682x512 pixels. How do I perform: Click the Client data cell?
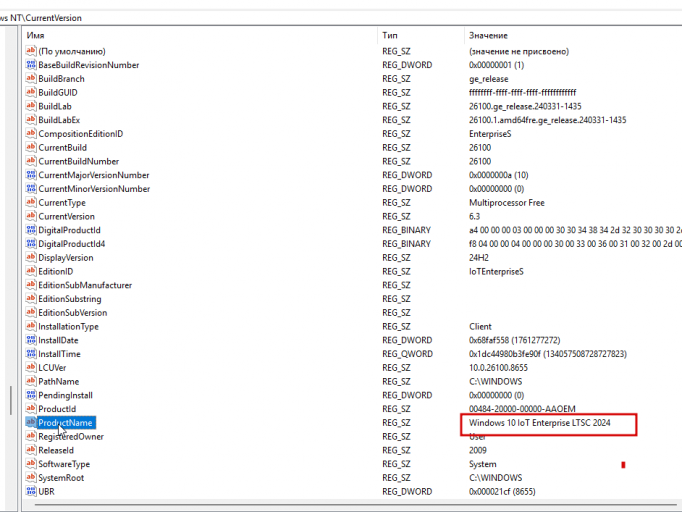click(480, 326)
